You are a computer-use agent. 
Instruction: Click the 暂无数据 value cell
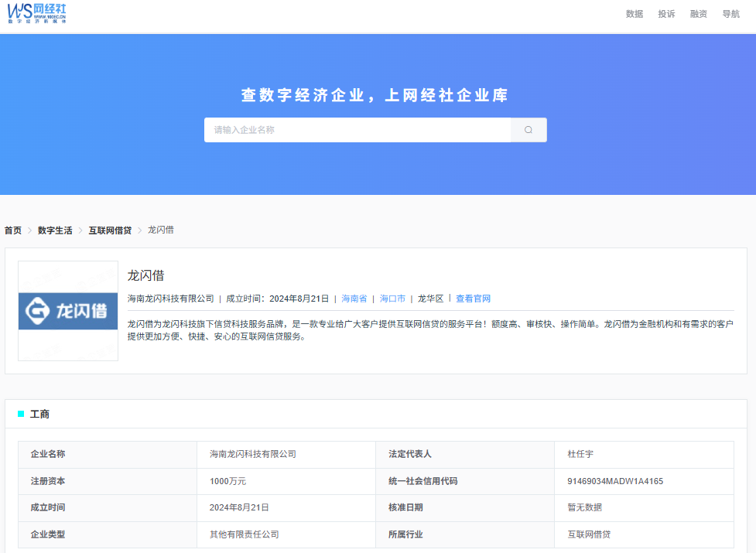tap(644, 507)
